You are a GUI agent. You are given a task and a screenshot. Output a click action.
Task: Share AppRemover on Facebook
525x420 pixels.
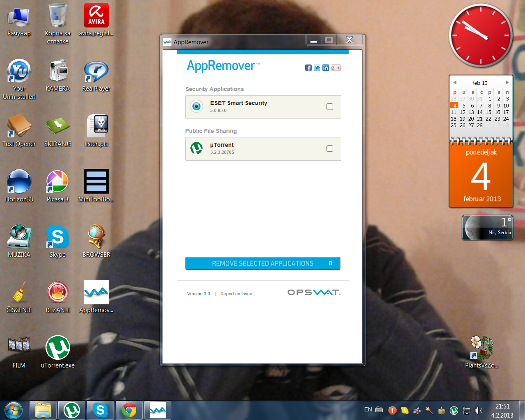[308, 68]
